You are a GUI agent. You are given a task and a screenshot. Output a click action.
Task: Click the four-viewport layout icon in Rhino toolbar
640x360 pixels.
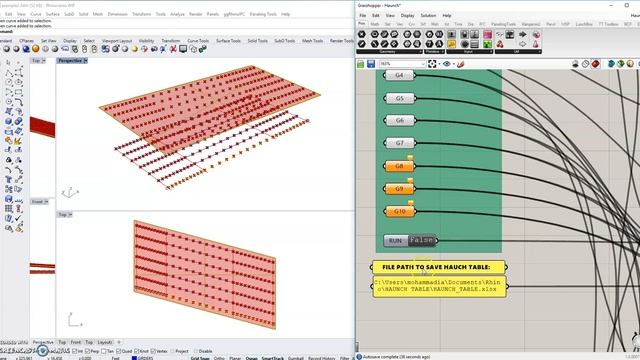105,49
